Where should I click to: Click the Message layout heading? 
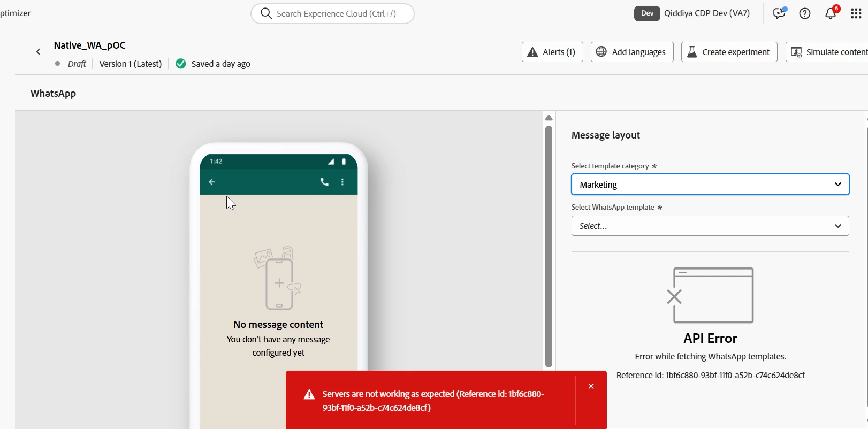pos(606,135)
